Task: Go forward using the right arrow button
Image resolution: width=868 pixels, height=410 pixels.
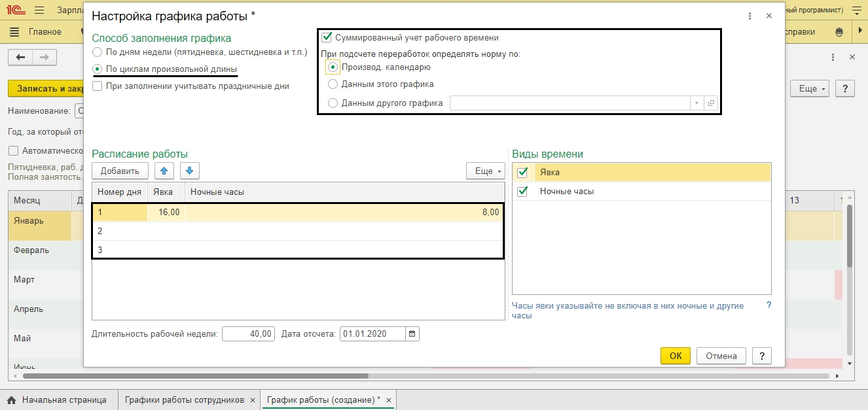Action: [x=45, y=58]
